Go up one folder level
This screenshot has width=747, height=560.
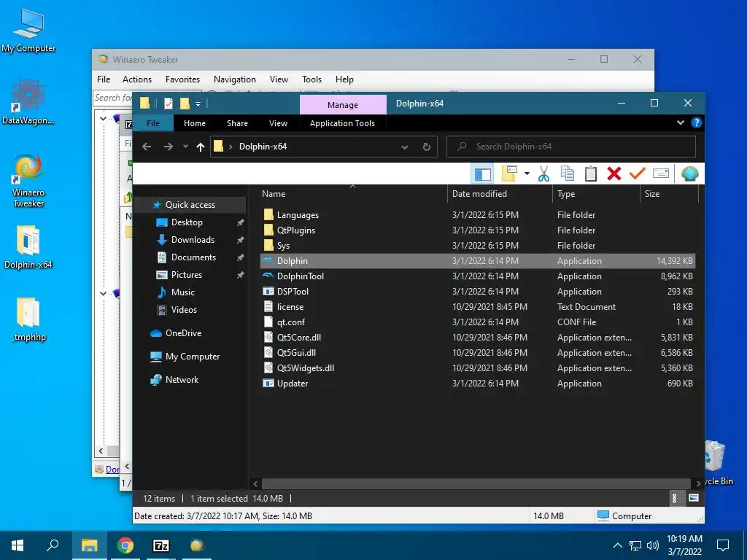pos(201,147)
